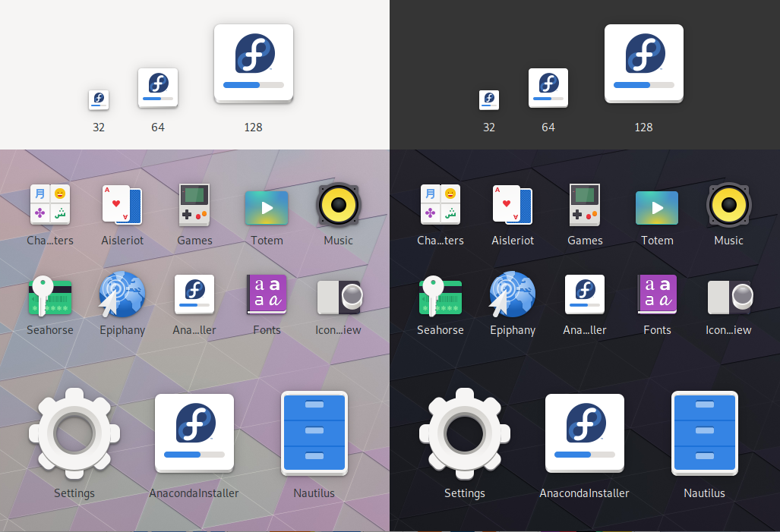
Task: Open the Epiphany globe icon in the dark panel
Action: [513, 294]
